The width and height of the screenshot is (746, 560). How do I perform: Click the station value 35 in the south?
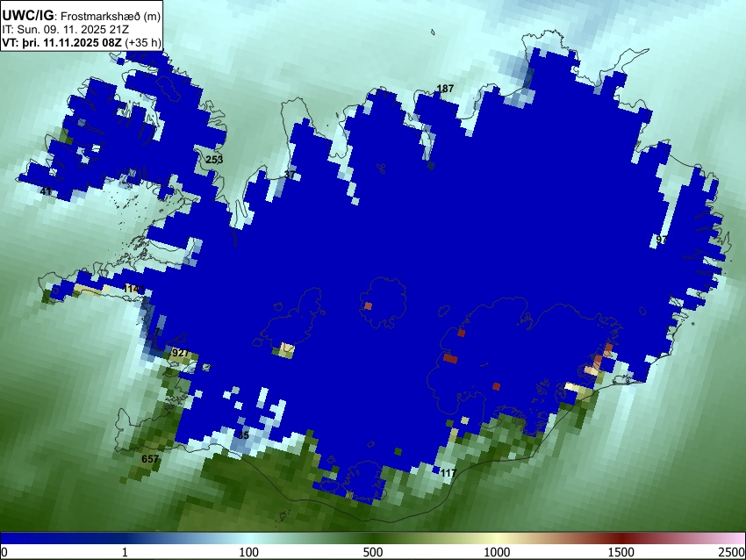coord(243,435)
